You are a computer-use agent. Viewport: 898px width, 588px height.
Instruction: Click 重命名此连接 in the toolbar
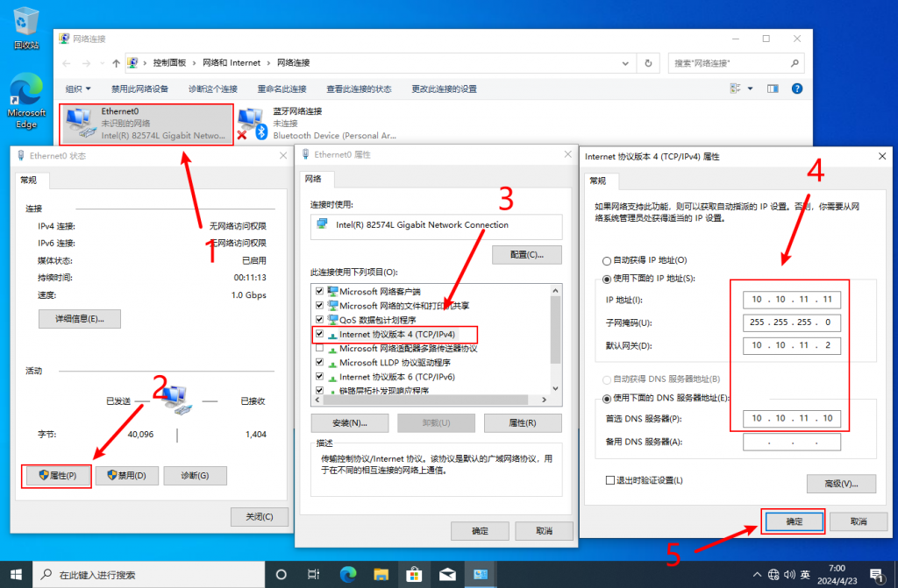(282, 89)
